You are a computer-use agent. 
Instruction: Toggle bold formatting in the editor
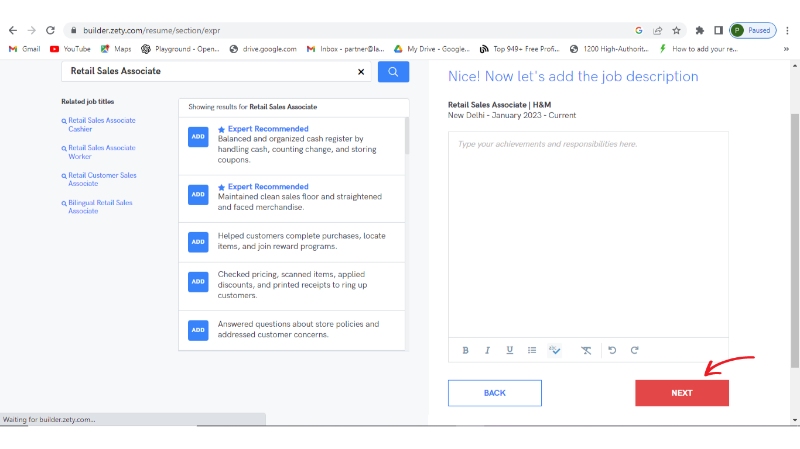coord(465,350)
